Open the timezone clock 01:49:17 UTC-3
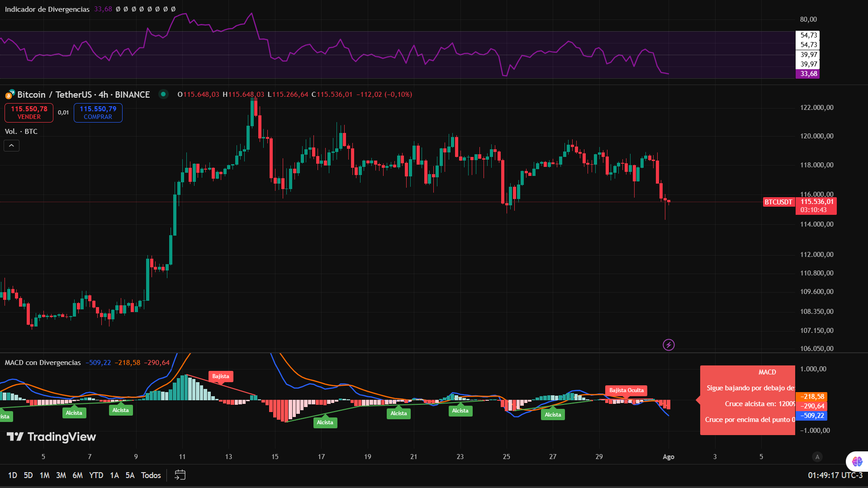Viewport: 868px width, 488px height. (x=835, y=475)
